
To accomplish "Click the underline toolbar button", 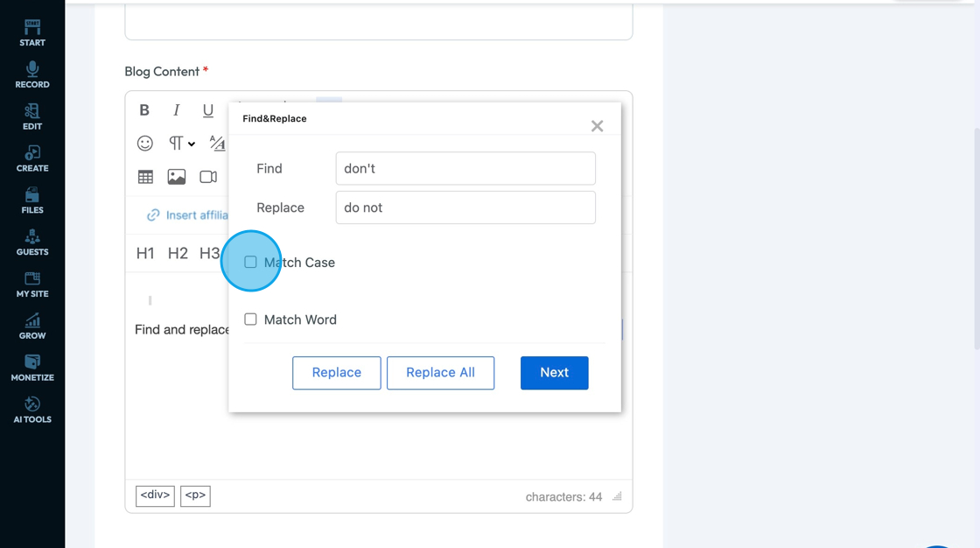I will click(x=207, y=110).
